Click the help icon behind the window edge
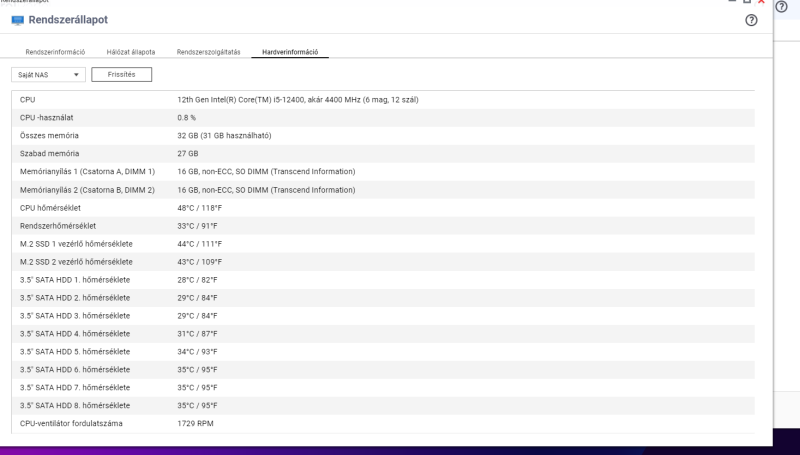Viewport: 800px width, 455px height. pos(781,7)
